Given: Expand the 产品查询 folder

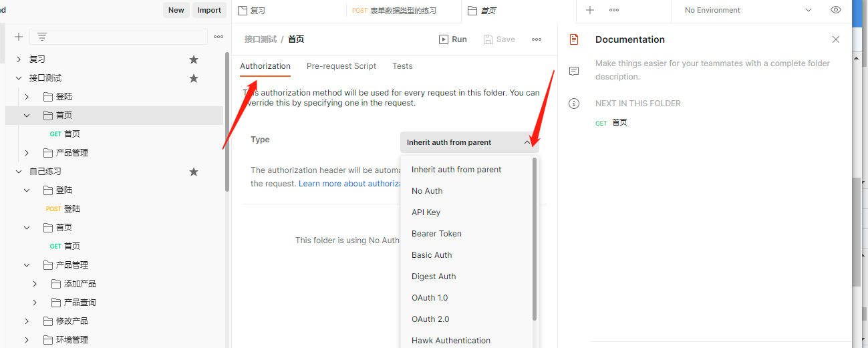Looking at the screenshot, I should (35, 303).
